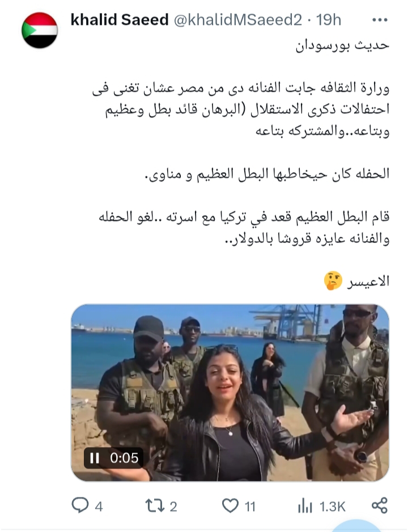Click the reply count 4

click(x=99, y=507)
